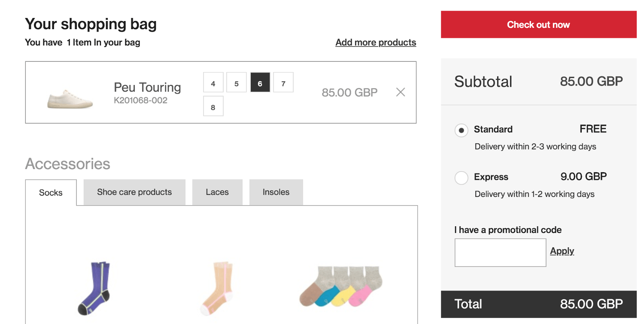Switch to the Insoles tab
Image resolution: width=644 pixels, height=324 pixels.
click(276, 192)
